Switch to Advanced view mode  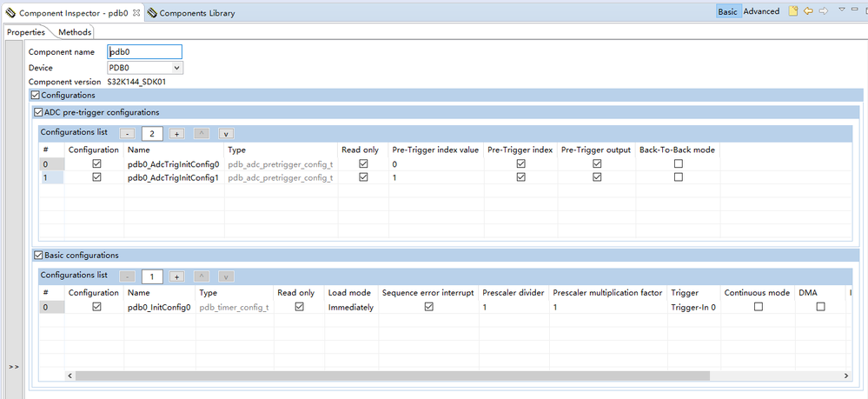click(761, 11)
